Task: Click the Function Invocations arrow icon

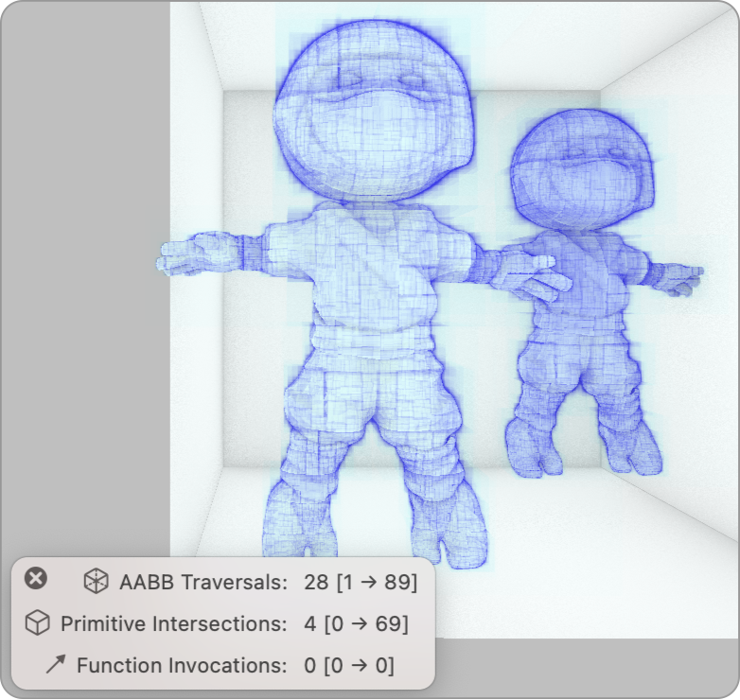Action: point(55,665)
